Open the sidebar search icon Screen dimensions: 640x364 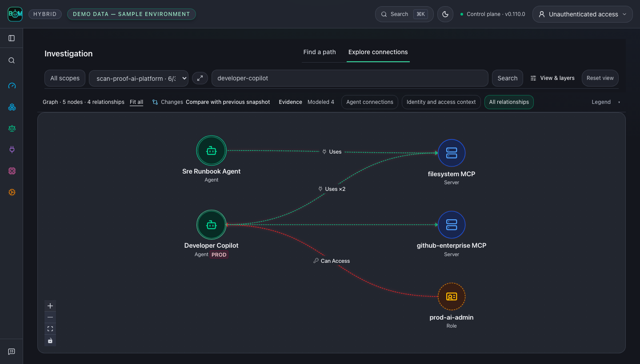(x=12, y=60)
